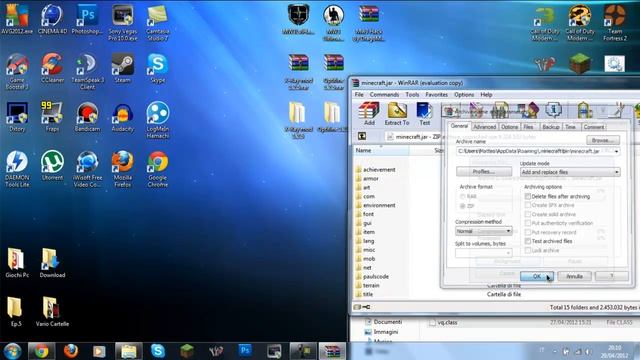Open the Camtasia Studio 7 desktop shortcut
This screenshot has height=360, width=640.
pyautogui.click(x=158, y=23)
